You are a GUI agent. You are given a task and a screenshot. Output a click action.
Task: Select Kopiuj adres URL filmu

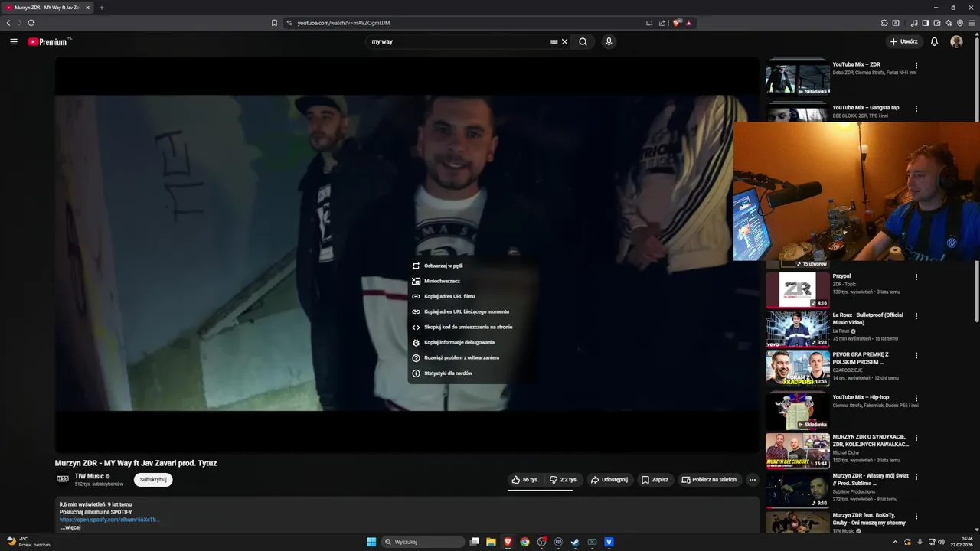pos(472,296)
